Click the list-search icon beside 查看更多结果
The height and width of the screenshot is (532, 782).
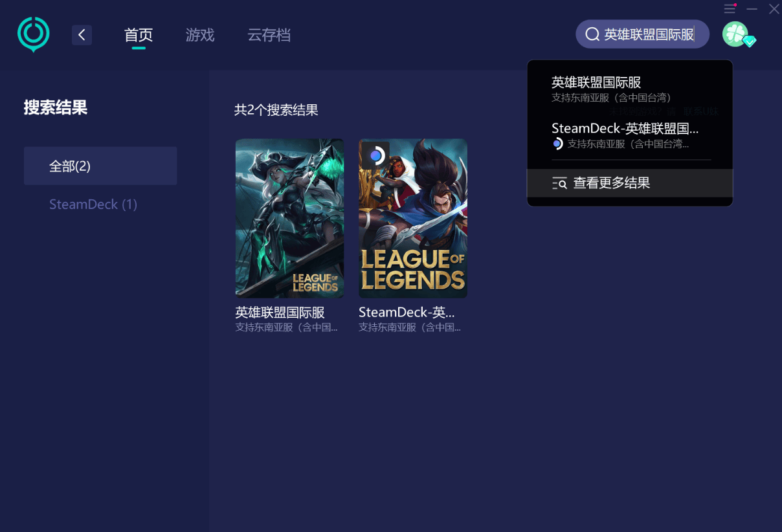559,183
